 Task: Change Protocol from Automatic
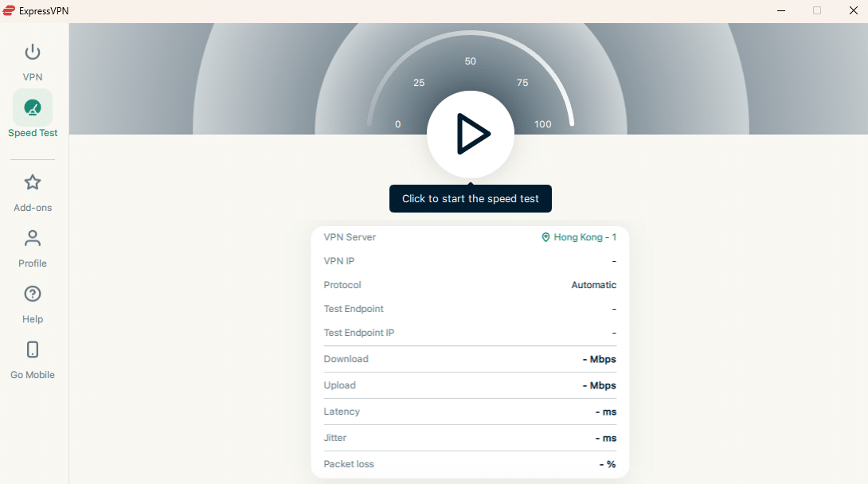(593, 284)
